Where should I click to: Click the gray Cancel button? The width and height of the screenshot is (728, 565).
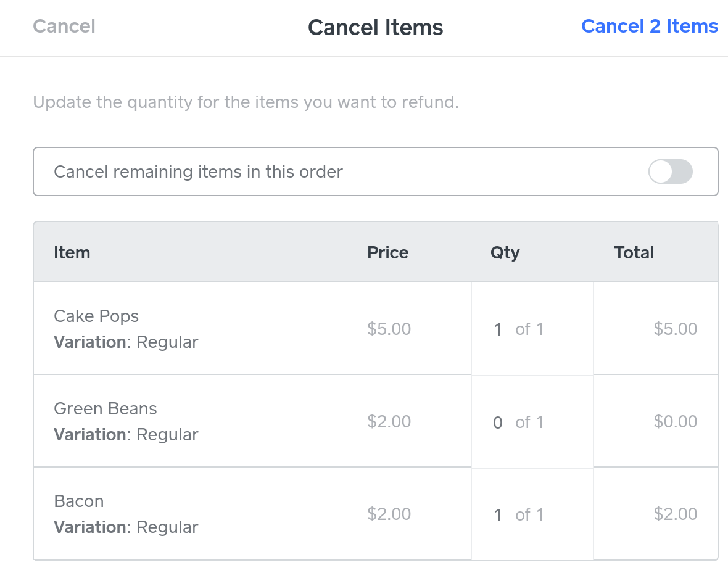coord(64,27)
